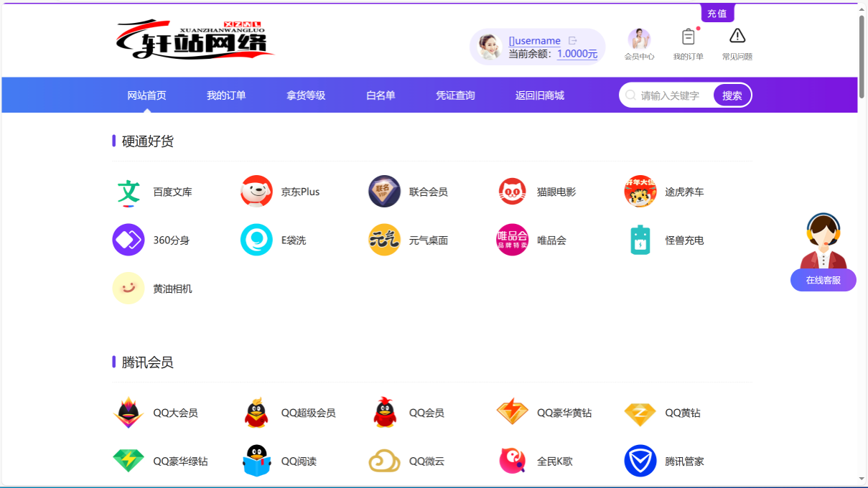The height and width of the screenshot is (488, 868).
Task: Click the 搜索 search button
Action: tap(731, 95)
